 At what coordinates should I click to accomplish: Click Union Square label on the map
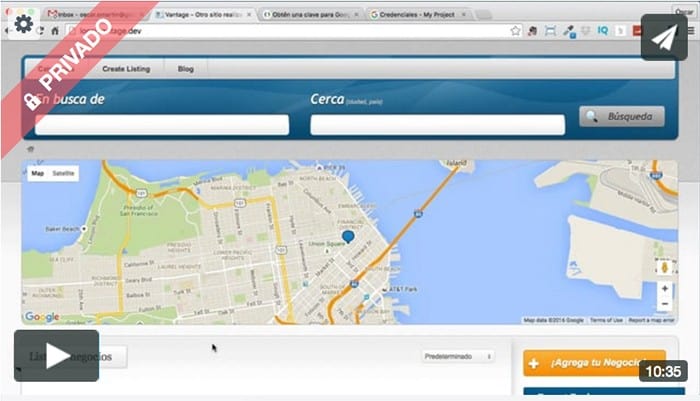[327, 244]
